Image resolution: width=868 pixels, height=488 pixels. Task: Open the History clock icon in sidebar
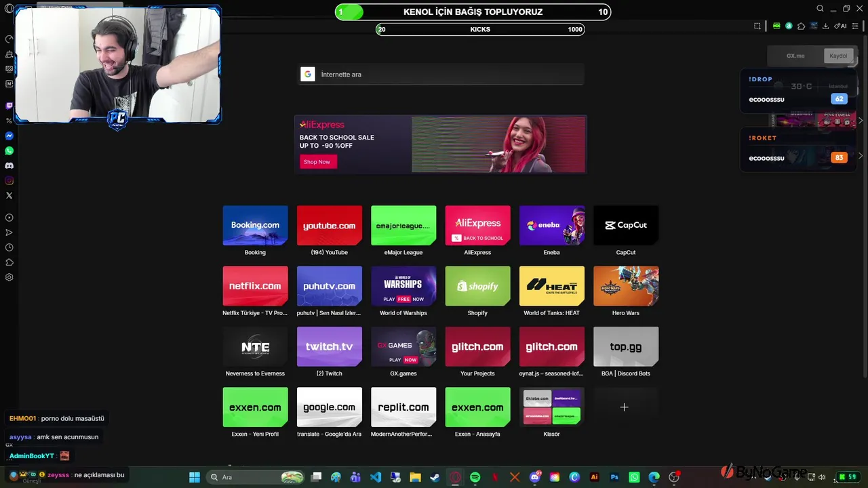[9, 247]
